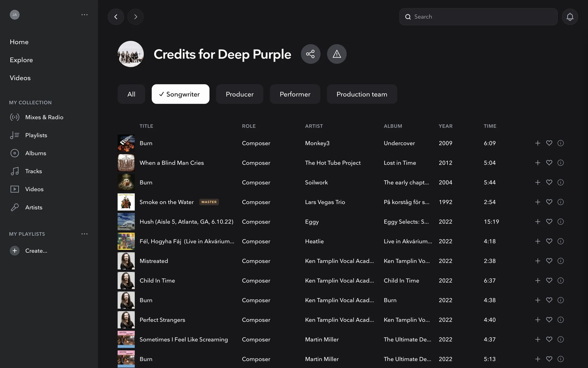The image size is (588, 368).
Task: Open notifications bell icon
Action: [x=570, y=17]
